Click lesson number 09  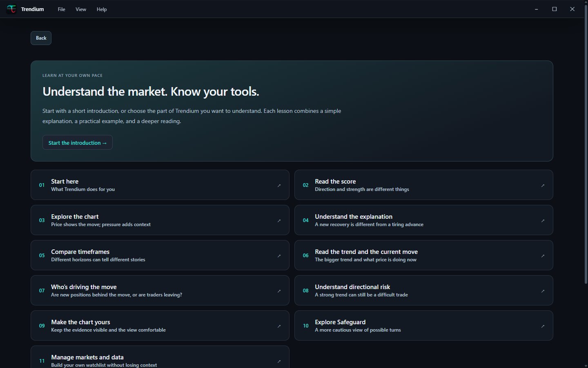[42, 326]
